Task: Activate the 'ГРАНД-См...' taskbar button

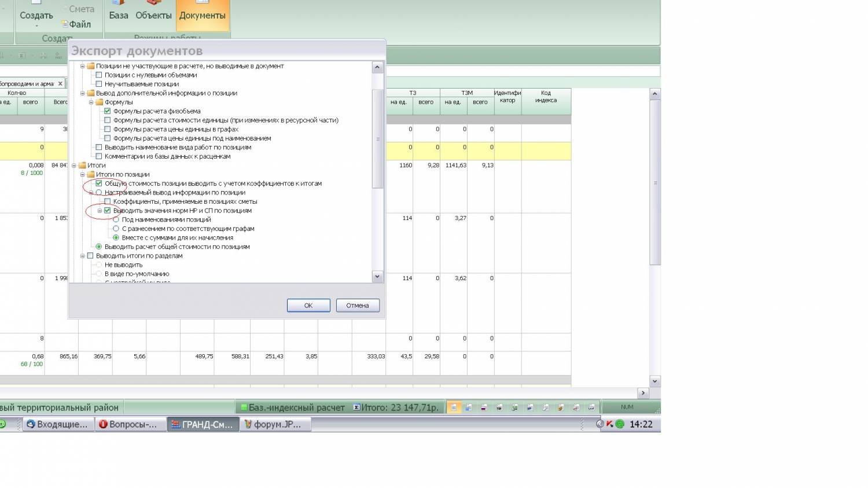Action: [x=203, y=424]
